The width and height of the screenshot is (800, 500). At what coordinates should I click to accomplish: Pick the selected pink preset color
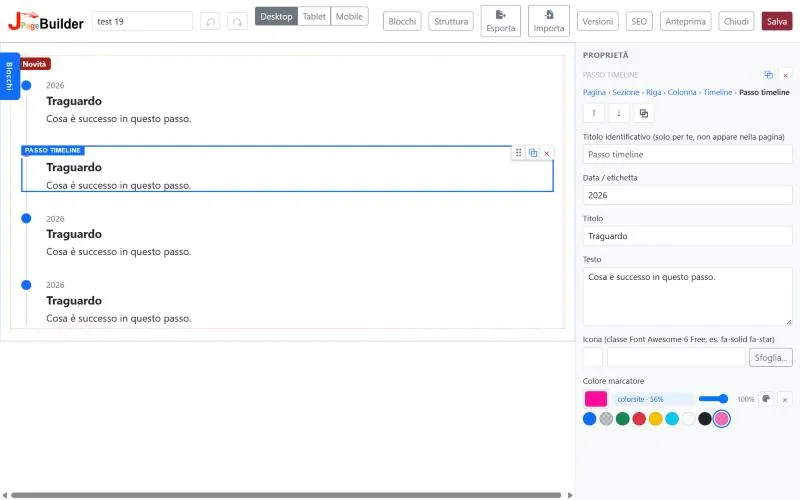[x=721, y=419]
